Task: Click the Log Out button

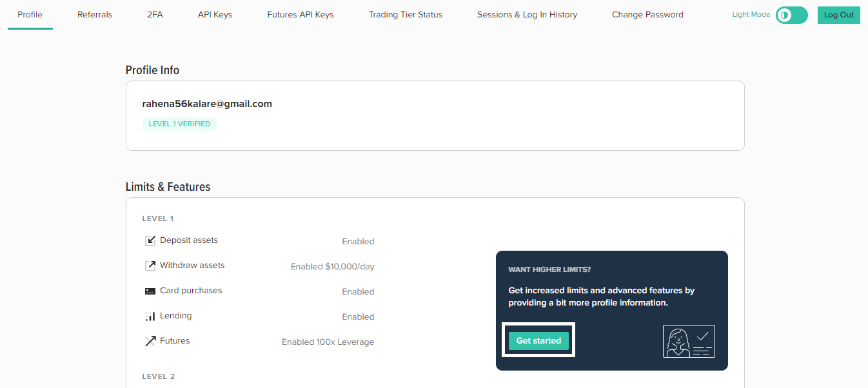Action: pyautogui.click(x=838, y=15)
